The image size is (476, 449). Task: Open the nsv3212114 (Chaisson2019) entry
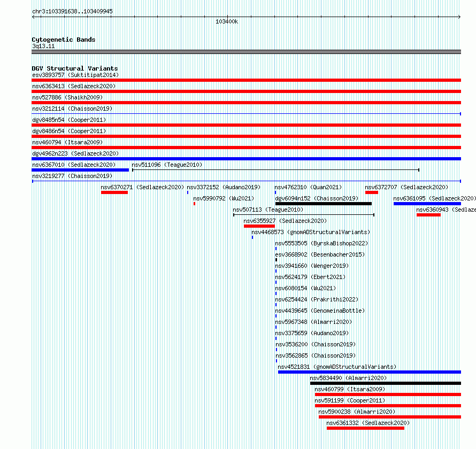pos(72,109)
